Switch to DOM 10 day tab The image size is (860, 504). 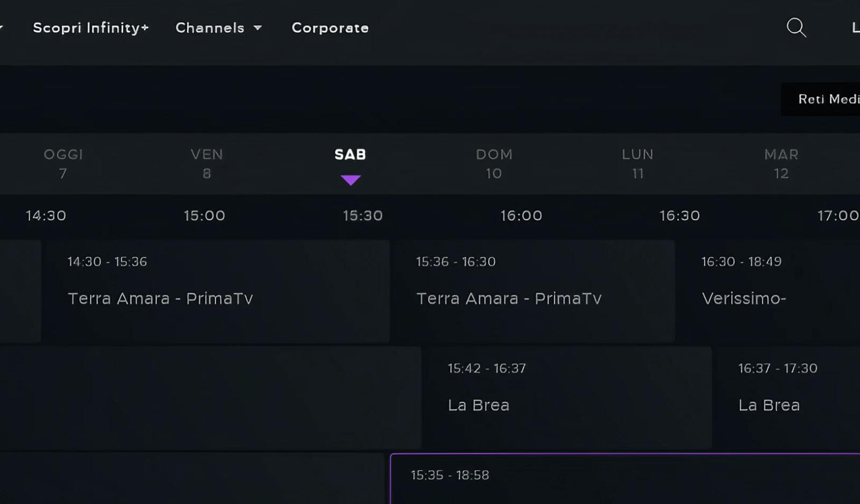494,163
